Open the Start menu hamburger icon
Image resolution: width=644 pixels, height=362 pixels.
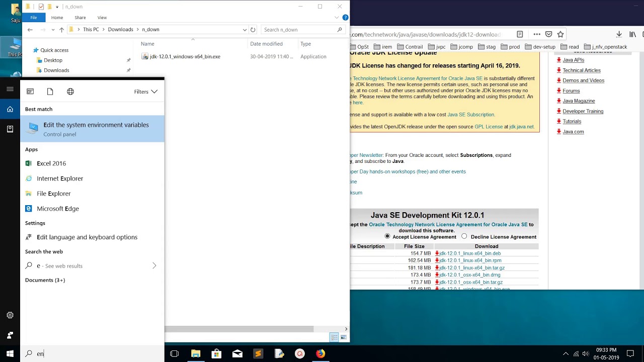10,89
